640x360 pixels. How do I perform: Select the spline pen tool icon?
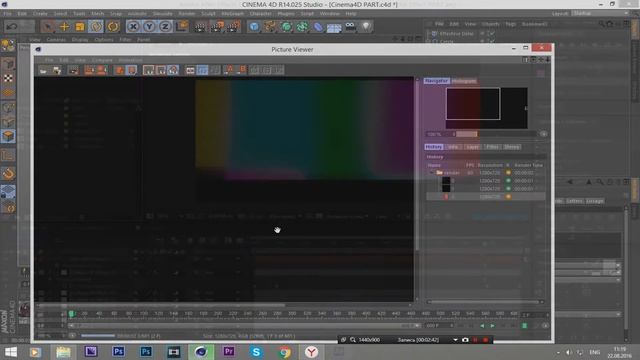point(270,27)
